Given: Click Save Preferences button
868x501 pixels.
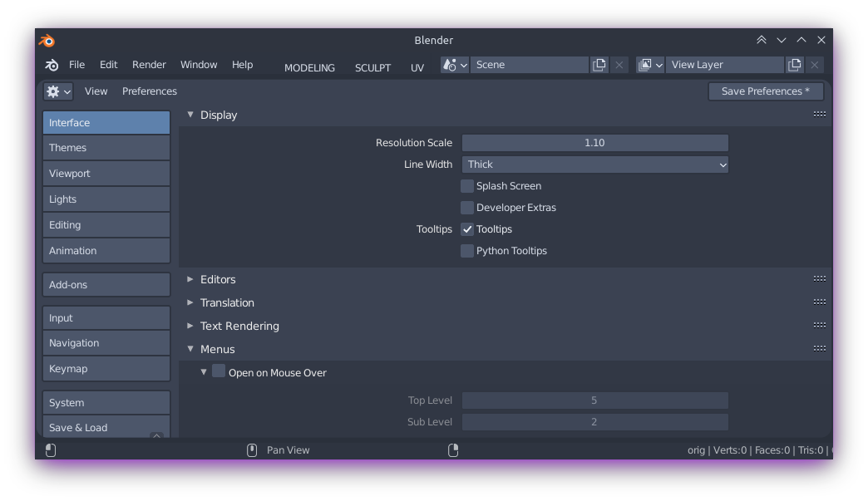Looking at the screenshot, I should [766, 91].
